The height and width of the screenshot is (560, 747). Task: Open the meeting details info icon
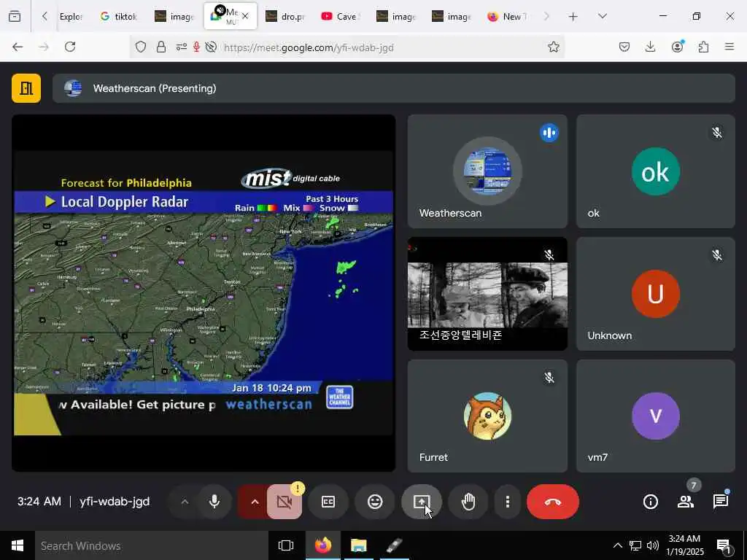pos(650,502)
